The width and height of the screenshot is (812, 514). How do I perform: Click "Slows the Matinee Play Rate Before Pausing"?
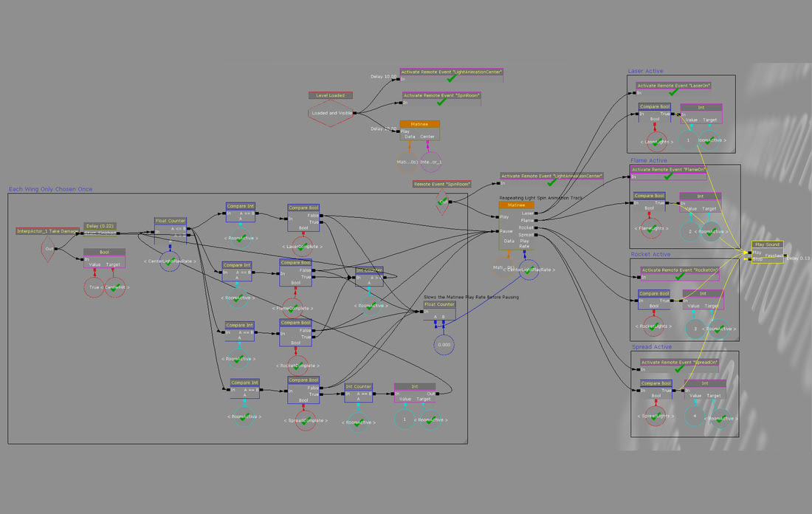(x=471, y=297)
